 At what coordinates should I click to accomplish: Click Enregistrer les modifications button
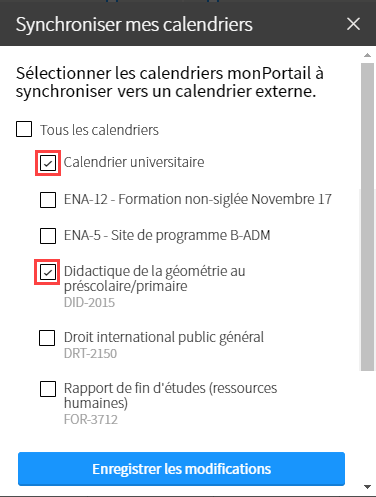pos(181,469)
